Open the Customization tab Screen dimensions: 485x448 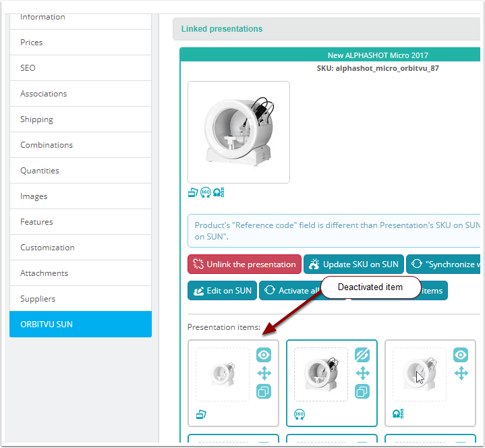(80, 248)
